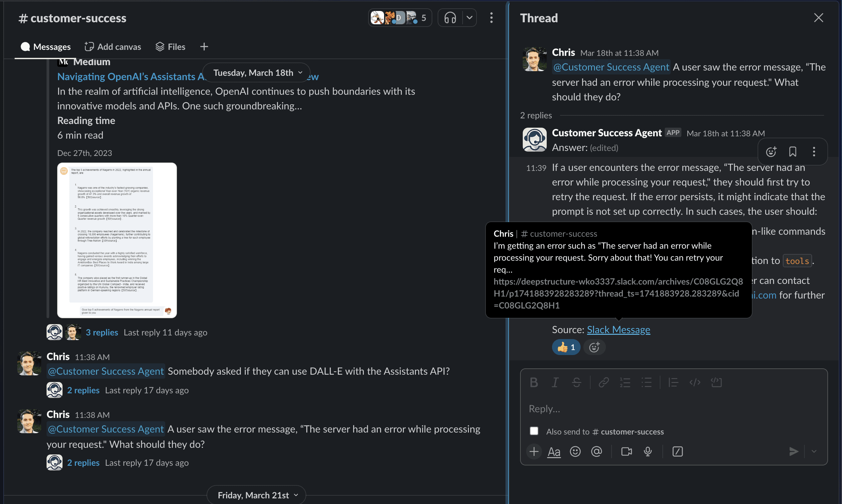The height and width of the screenshot is (504, 842).
Task: Add reaction from message hover toolbar
Action: pos(771,152)
